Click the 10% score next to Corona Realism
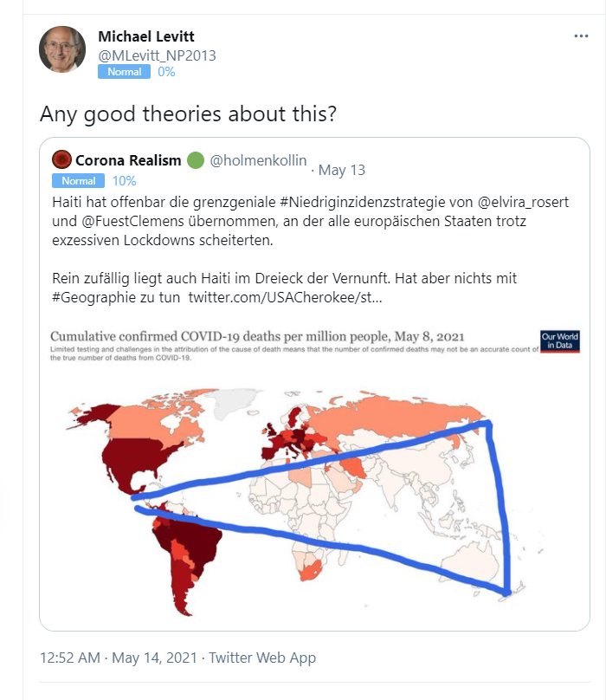Viewport: 606px width, 700px height. point(123,181)
